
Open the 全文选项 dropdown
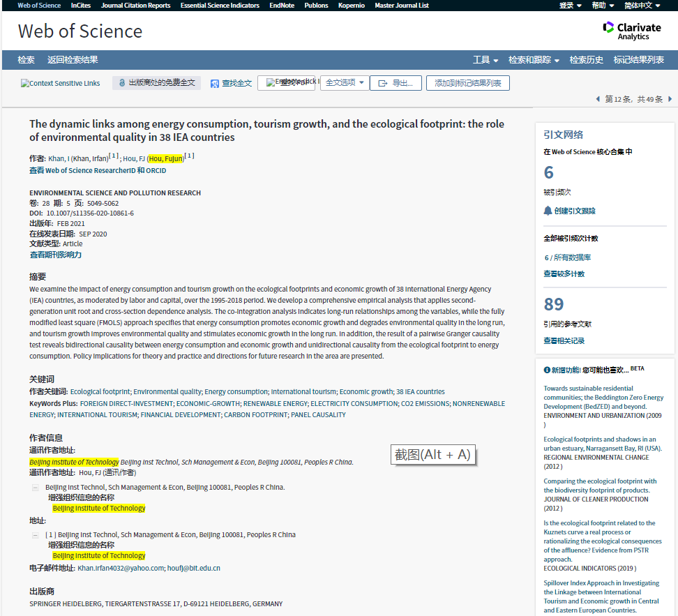345,83
